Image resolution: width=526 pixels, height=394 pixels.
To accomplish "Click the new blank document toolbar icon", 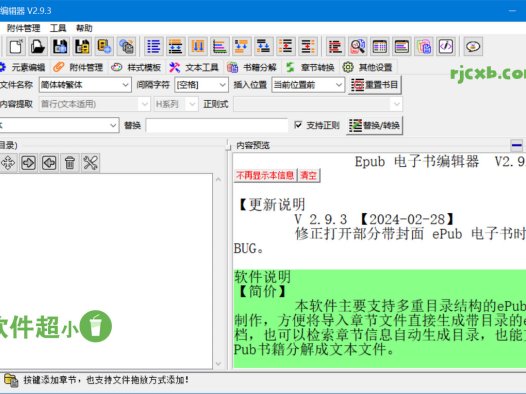I will (x=16, y=46).
